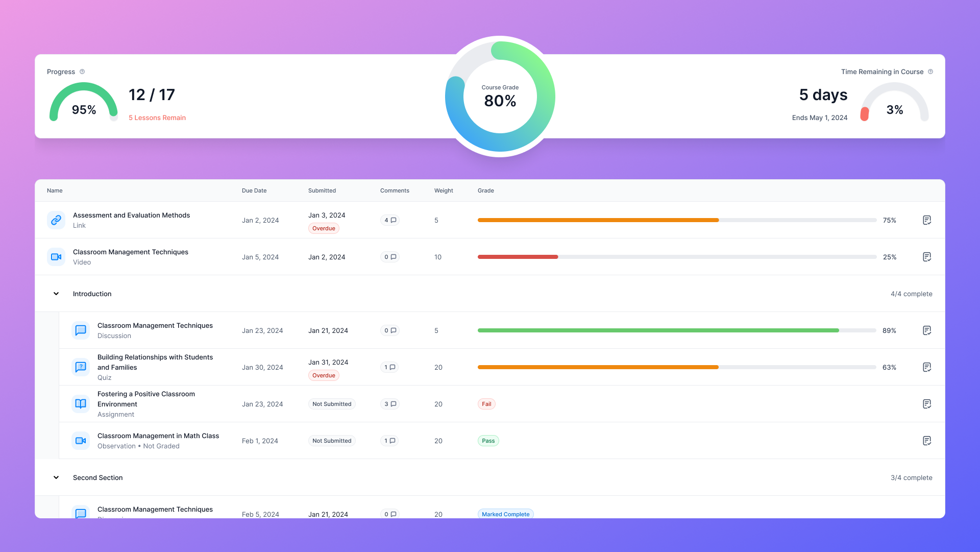This screenshot has width=980, height=552.
Task: Open the 0 comments badge on Feb 5 row
Action: coord(390,514)
